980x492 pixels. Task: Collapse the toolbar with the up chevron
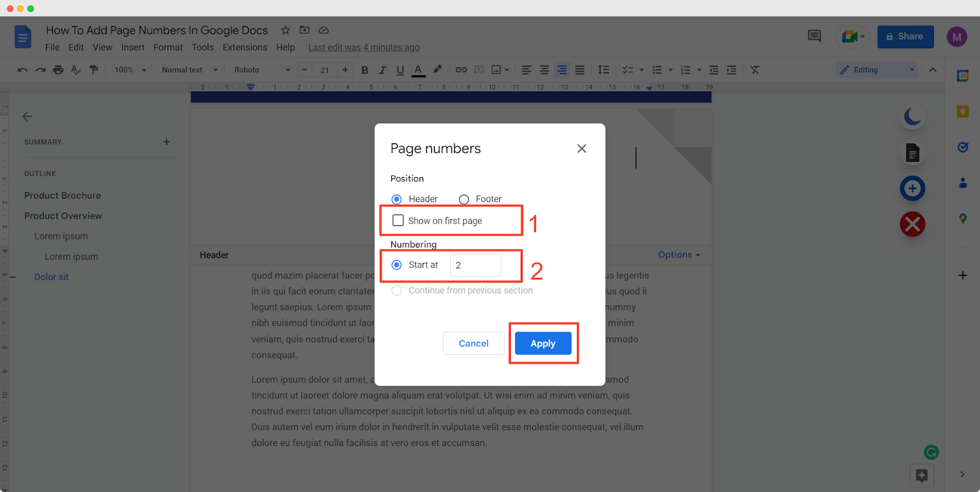click(933, 70)
